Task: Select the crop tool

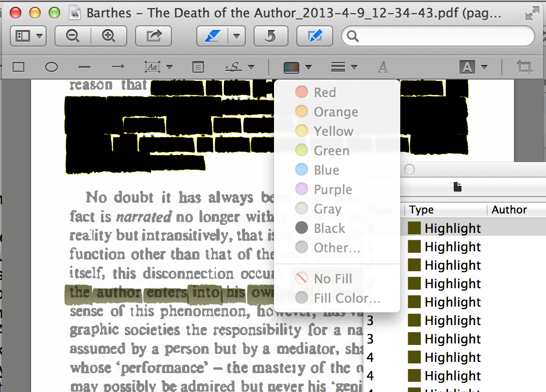Action: click(x=524, y=67)
